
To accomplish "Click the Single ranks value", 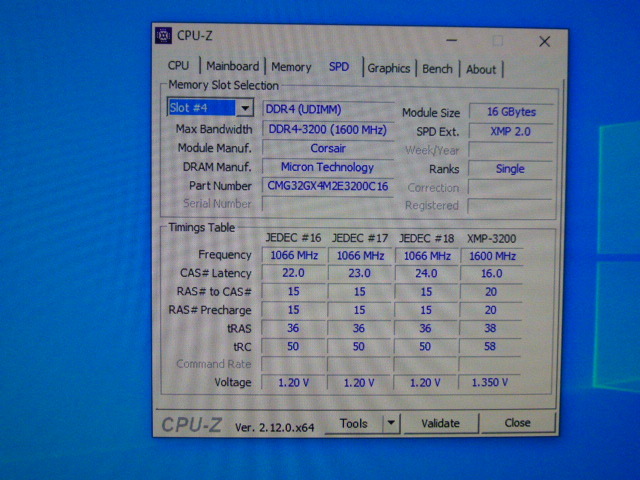I will [510, 169].
